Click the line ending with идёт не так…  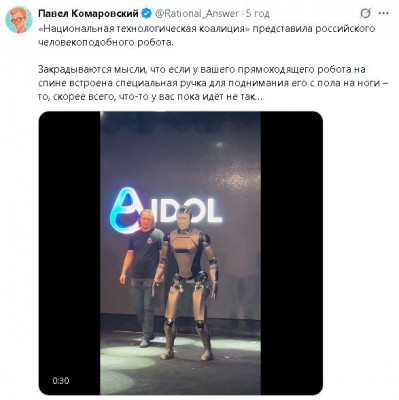pos(149,97)
